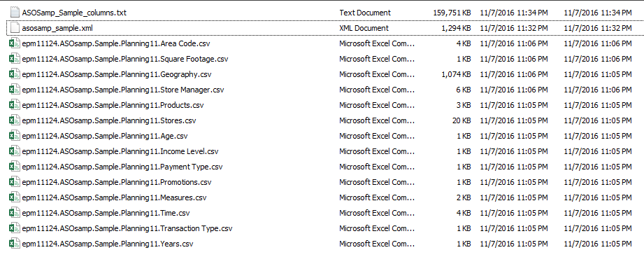Image resolution: width=644 pixels, height=257 pixels.
Task: Click the XML Document type label
Action: (x=364, y=28)
